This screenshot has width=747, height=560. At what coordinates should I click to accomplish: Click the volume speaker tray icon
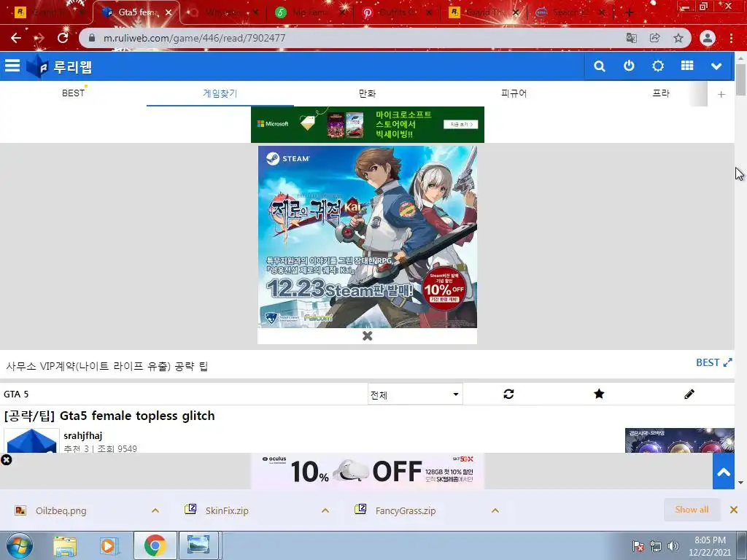pos(673,546)
